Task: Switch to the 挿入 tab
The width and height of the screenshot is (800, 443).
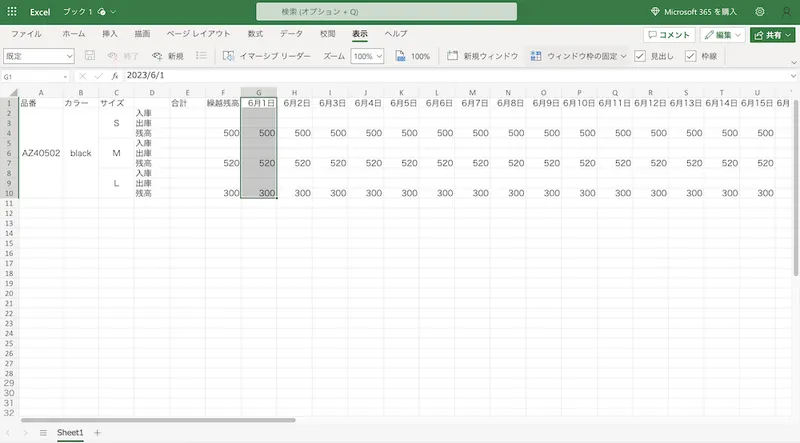Action: point(110,34)
